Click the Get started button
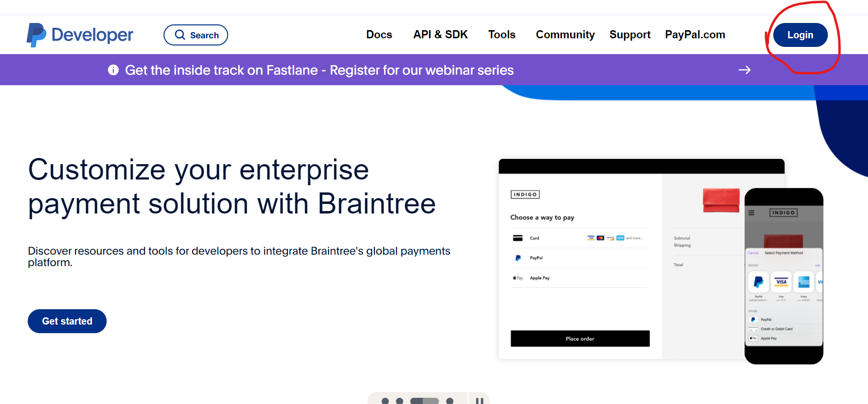Image resolution: width=868 pixels, height=404 pixels. 67,321
